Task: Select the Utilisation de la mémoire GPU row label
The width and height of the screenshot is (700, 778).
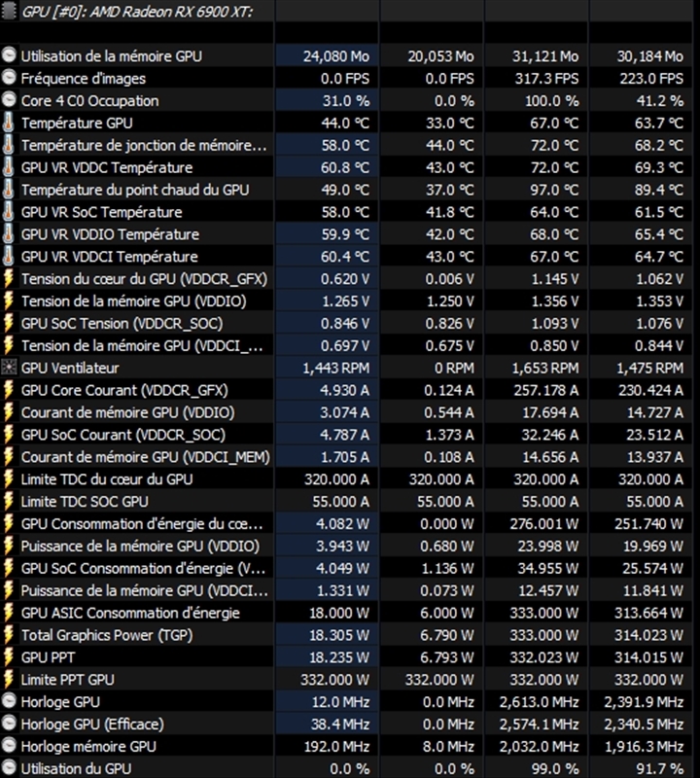Action: 112,56
